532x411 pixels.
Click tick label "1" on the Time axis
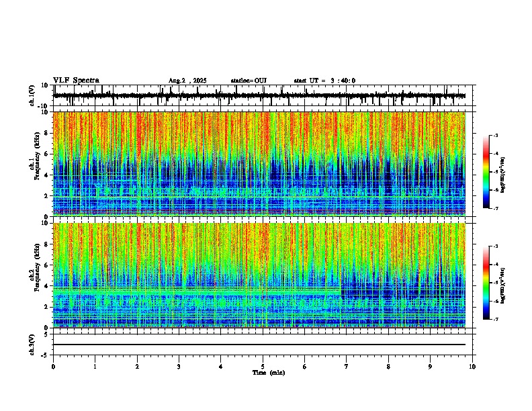click(95, 367)
